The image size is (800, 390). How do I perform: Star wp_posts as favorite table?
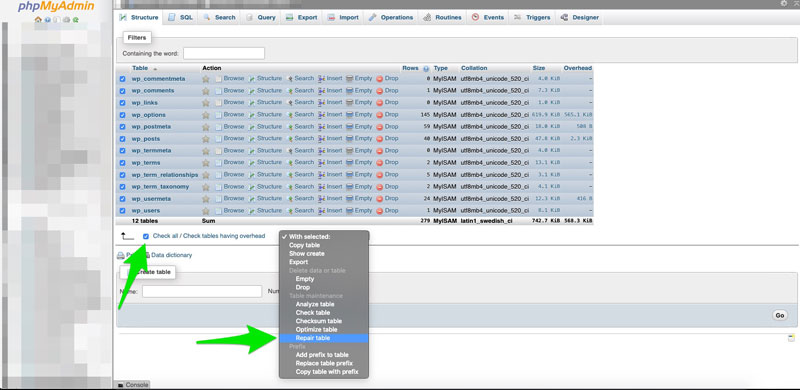pos(206,139)
